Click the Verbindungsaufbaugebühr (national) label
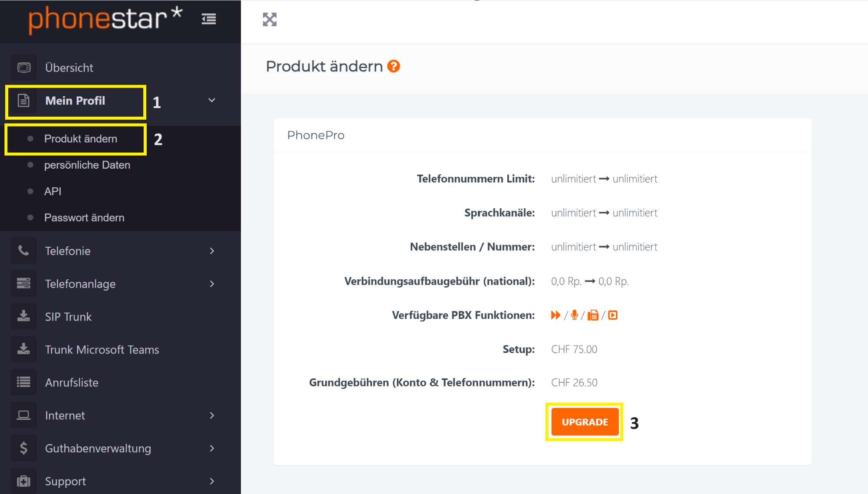Viewport: 868px width, 494px height. tap(440, 281)
